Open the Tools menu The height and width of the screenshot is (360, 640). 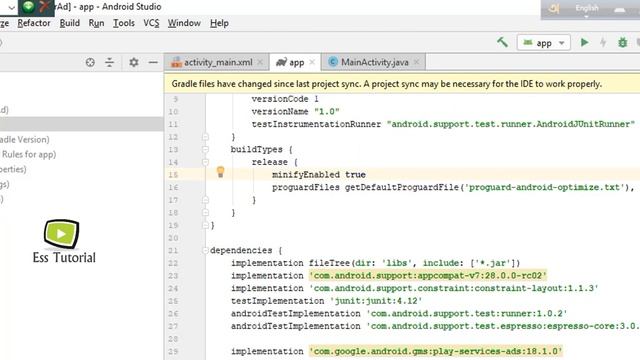[124, 23]
